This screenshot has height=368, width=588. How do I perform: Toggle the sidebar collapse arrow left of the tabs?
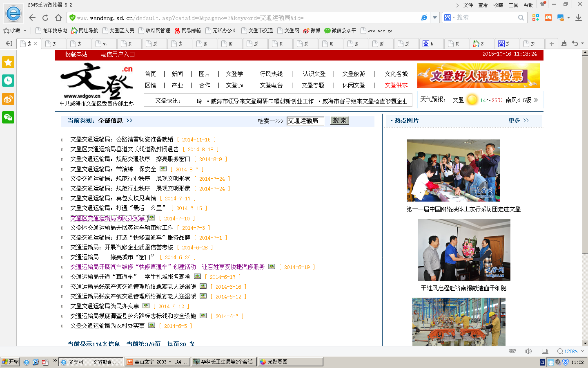[x=9, y=43]
